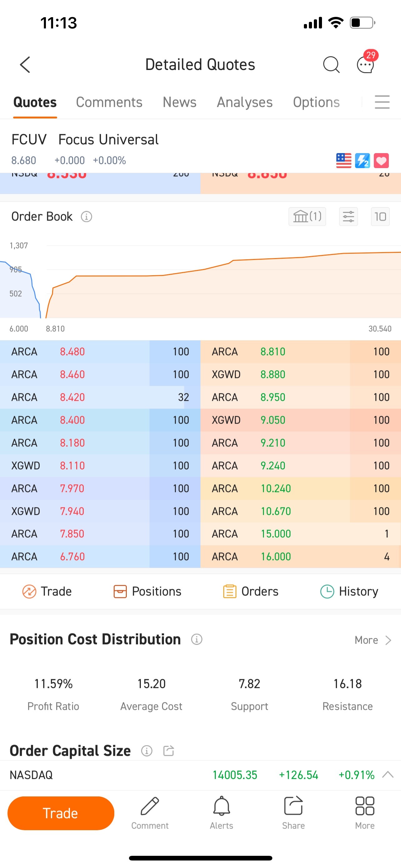Expand the NASDAQ index bar chevron
The height and width of the screenshot is (868, 401).
388,775
